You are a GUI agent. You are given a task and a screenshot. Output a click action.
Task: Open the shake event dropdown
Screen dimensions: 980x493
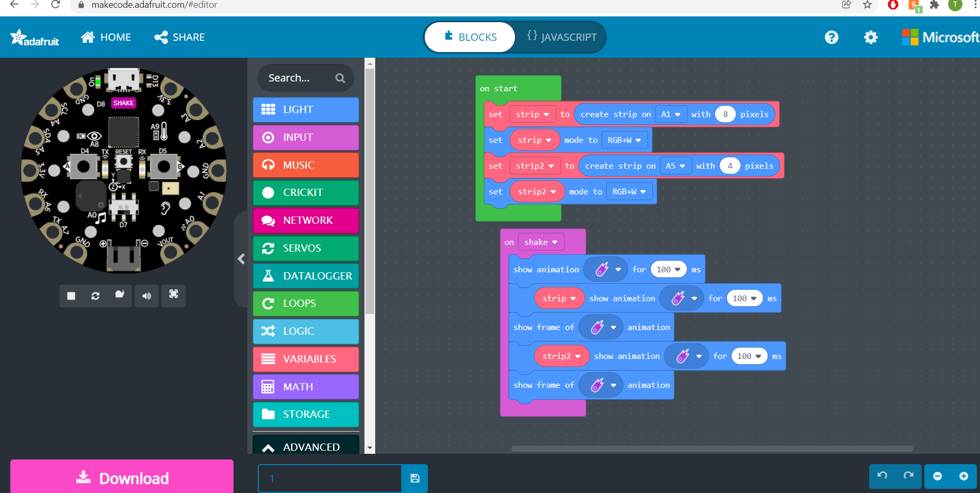[541, 242]
